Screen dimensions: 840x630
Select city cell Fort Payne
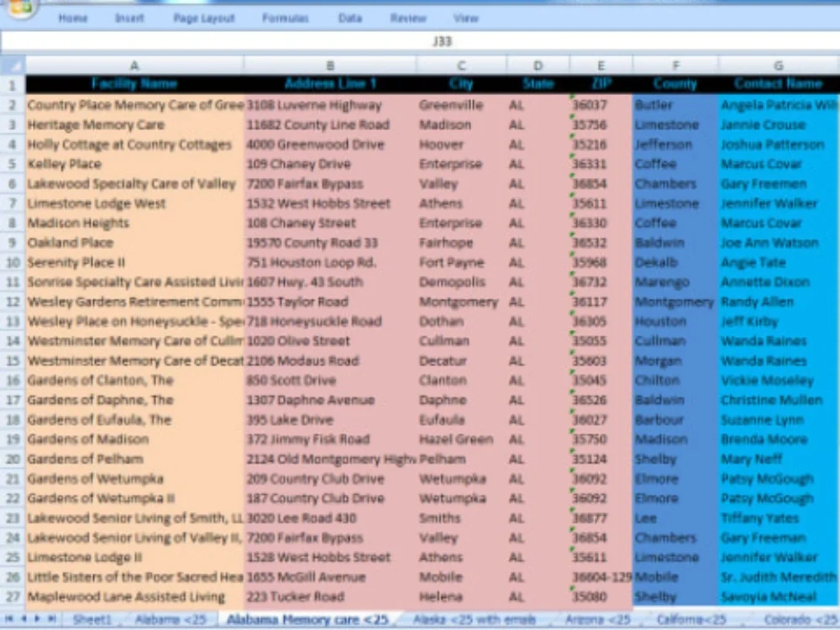coord(461,262)
